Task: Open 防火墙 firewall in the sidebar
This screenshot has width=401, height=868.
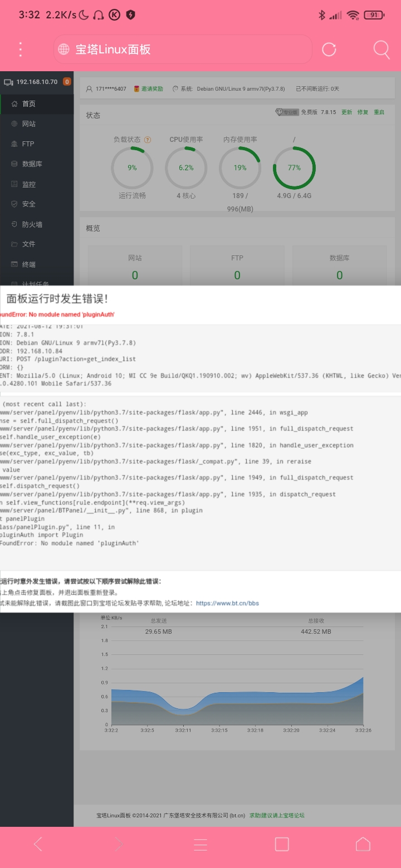Action: point(37,224)
